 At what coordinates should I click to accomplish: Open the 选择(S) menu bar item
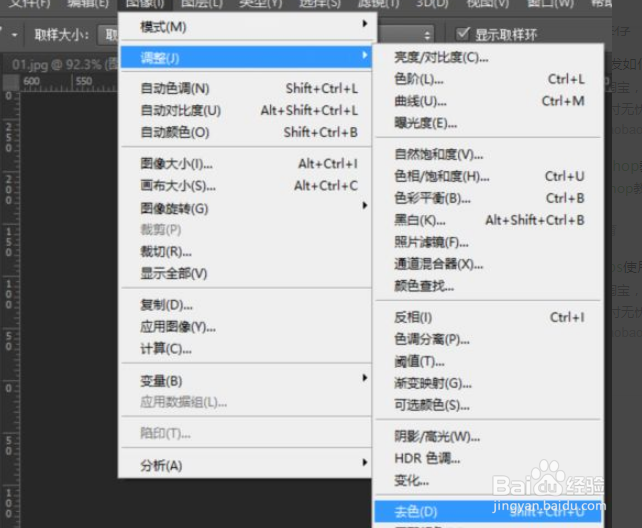(x=320, y=4)
